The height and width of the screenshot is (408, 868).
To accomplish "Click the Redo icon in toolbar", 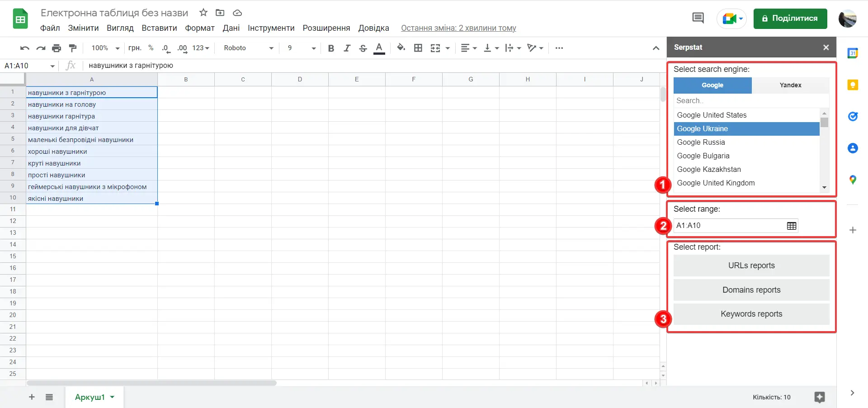I will (x=41, y=48).
